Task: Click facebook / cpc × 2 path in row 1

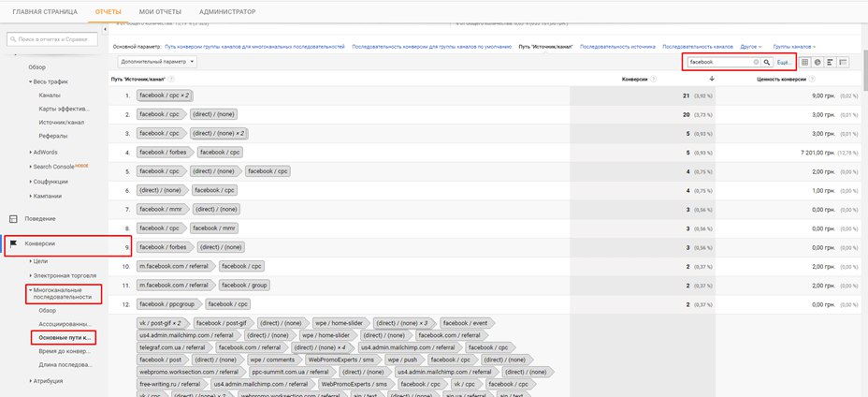Action: [x=165, y=96]
